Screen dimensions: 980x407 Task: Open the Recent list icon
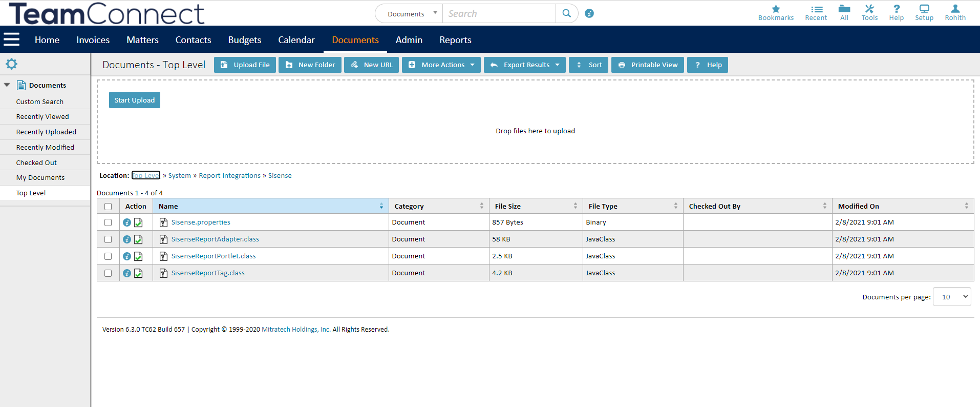pos(816,9)
